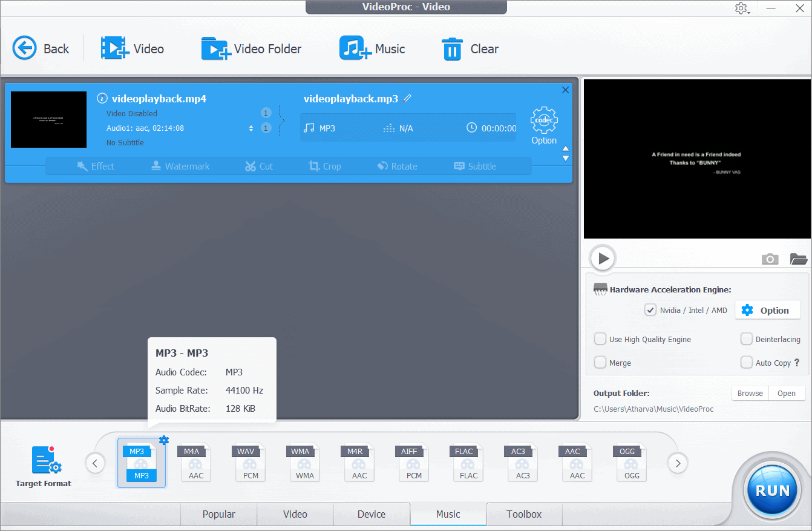Select the MP3 format preset
Viewport: 812px width, 531px height.
(x=142, y=463)
